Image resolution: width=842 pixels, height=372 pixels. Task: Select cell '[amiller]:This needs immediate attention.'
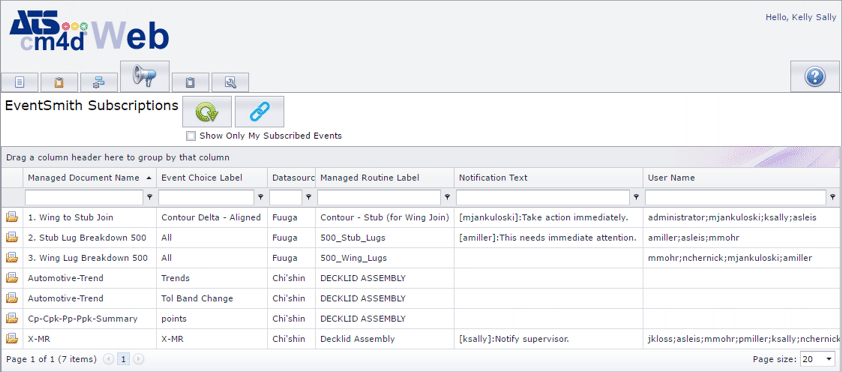pyautogui.click(x=548, y=238)
